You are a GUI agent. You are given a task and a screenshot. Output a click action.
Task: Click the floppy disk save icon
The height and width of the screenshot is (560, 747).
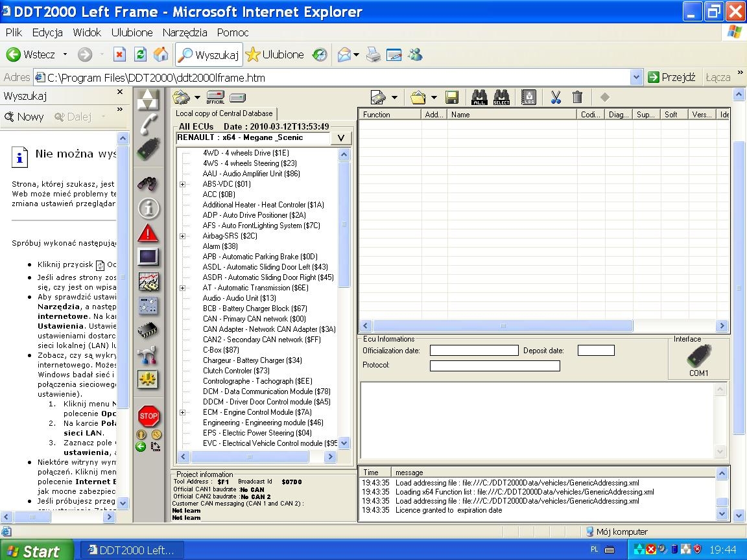451,97
